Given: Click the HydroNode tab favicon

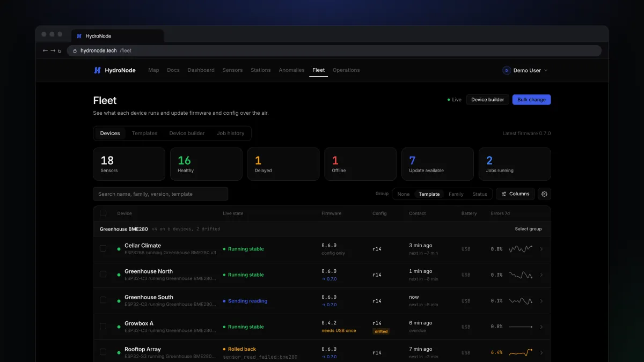Looking at the screenshot, I should pyautogui.click(x=79, y=36).
